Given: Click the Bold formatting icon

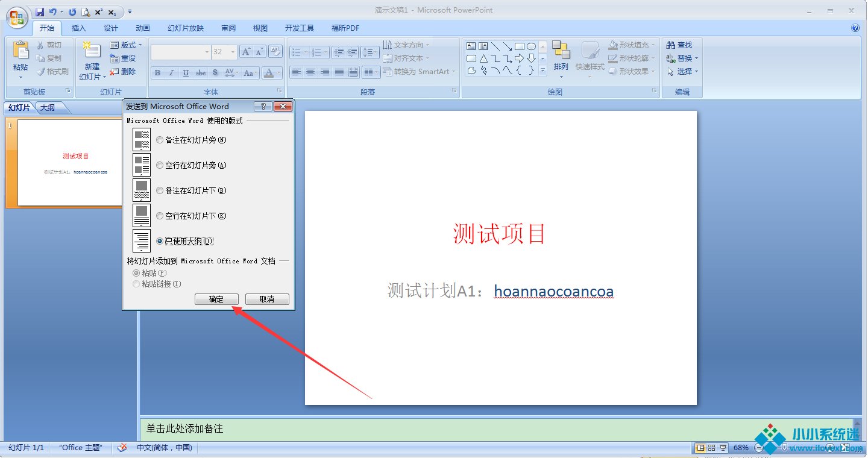Looking at the screenshot, I should coord(157,73).
